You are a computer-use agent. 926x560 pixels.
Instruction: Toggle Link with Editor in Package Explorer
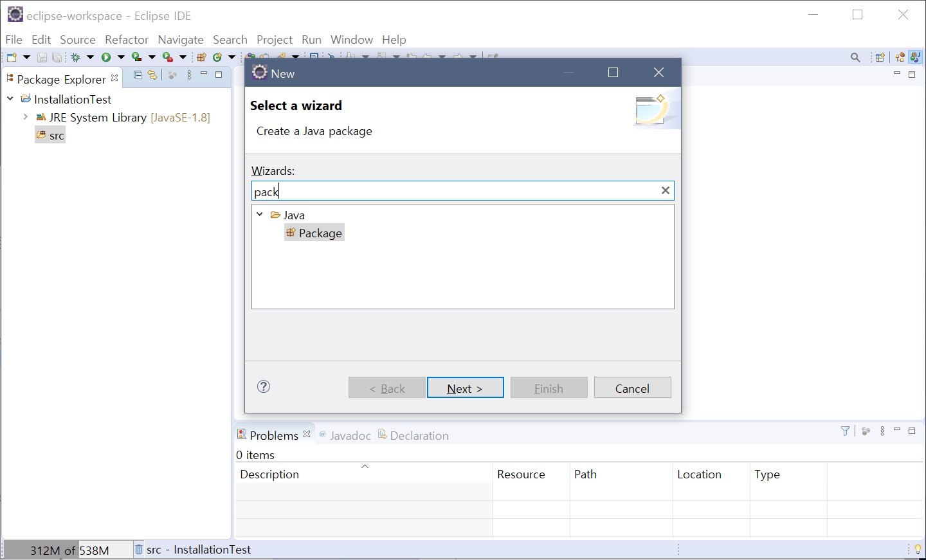[152, 75]
